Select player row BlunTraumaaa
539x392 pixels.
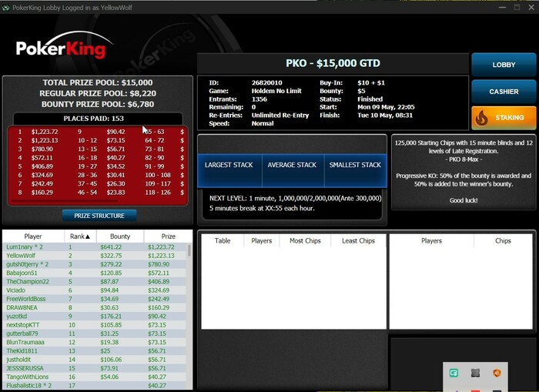(95, 342)
